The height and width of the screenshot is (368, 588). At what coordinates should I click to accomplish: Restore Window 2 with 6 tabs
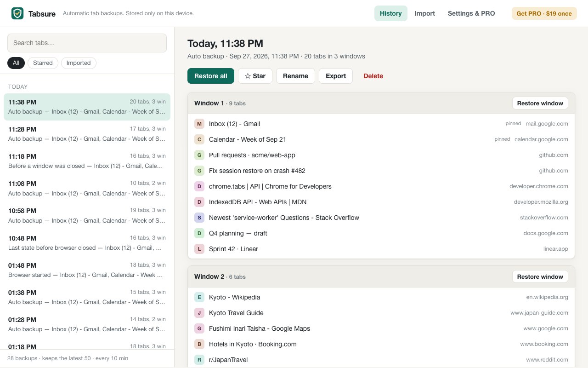[x=540, y=276]
